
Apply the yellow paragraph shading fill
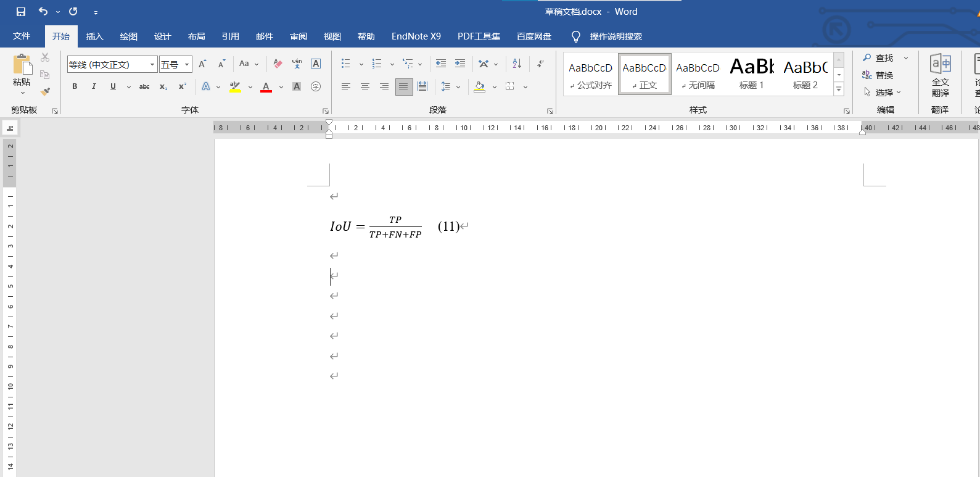(x=479, y=86)
